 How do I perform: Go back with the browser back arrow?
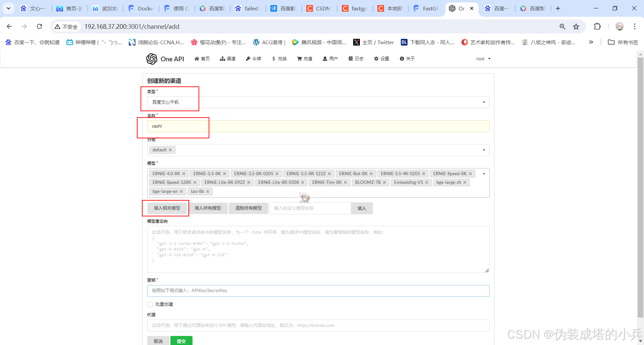(9, 26)
